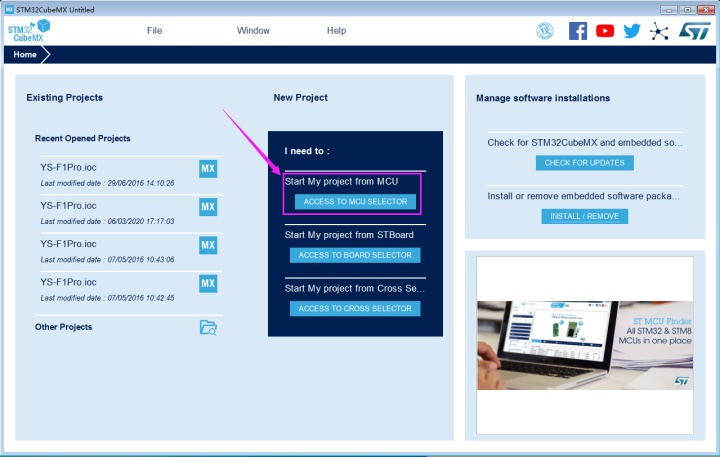This screenshot has height=457, width=720.
Task: Click the New Project heading
Action: [x=300, y=97]
